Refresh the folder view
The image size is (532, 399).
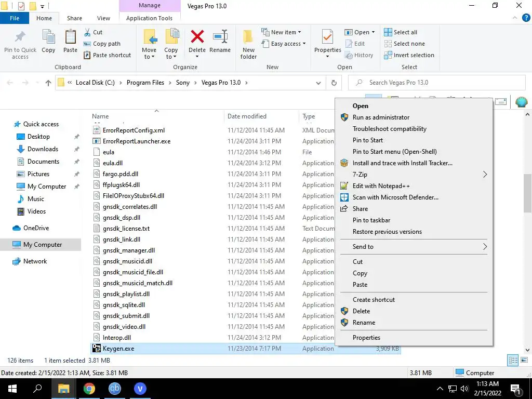click(x=334, y=83)
